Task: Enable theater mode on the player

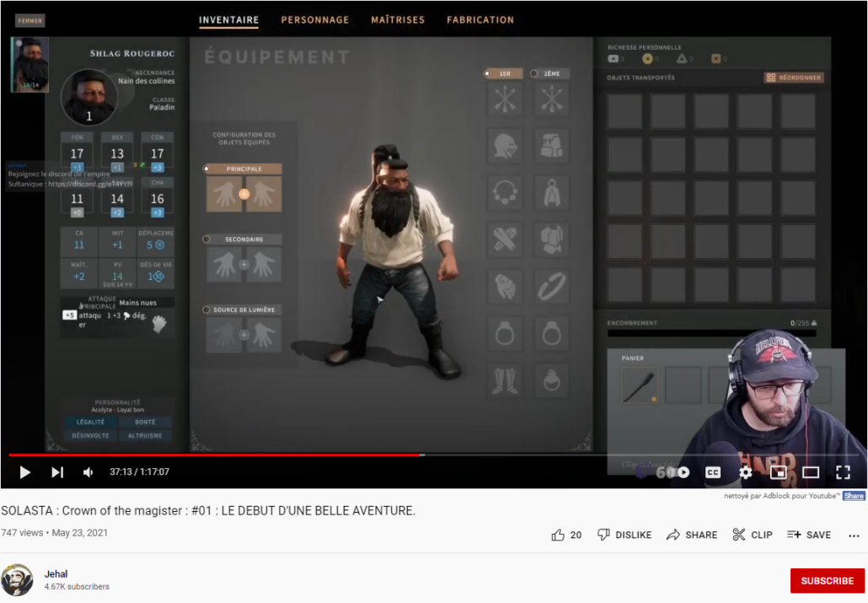Action: tap(811, 472)
